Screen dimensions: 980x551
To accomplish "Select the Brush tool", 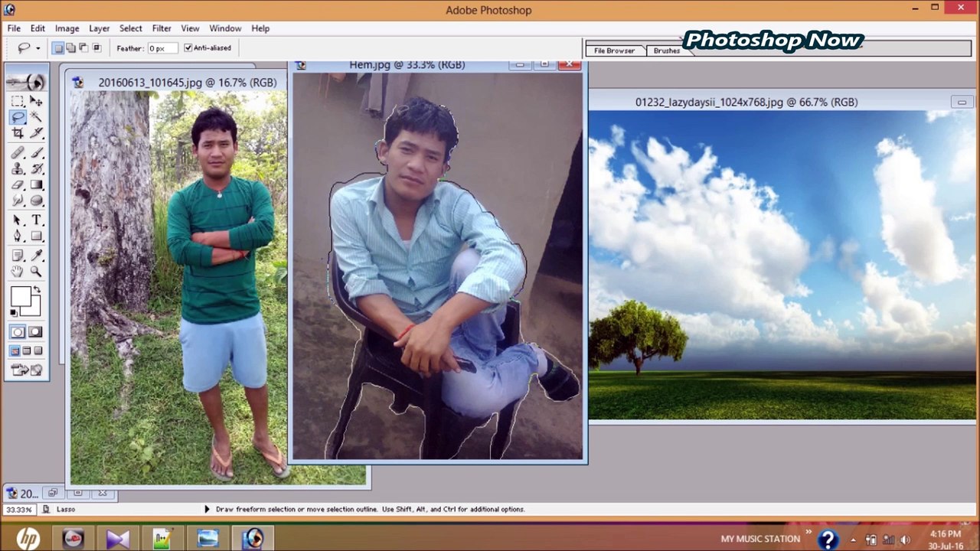I will coord(36,153).
